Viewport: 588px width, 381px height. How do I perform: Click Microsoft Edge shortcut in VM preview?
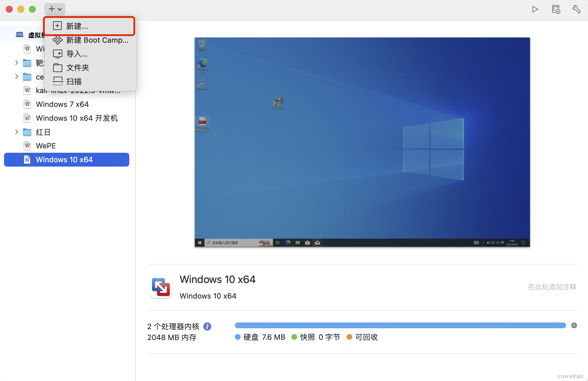coord(202,65)
